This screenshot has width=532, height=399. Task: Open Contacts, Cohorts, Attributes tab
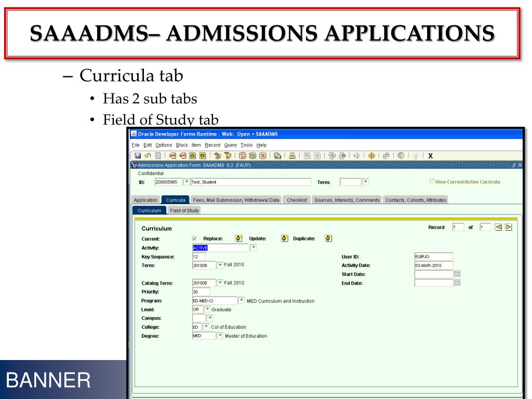(416, 200)
